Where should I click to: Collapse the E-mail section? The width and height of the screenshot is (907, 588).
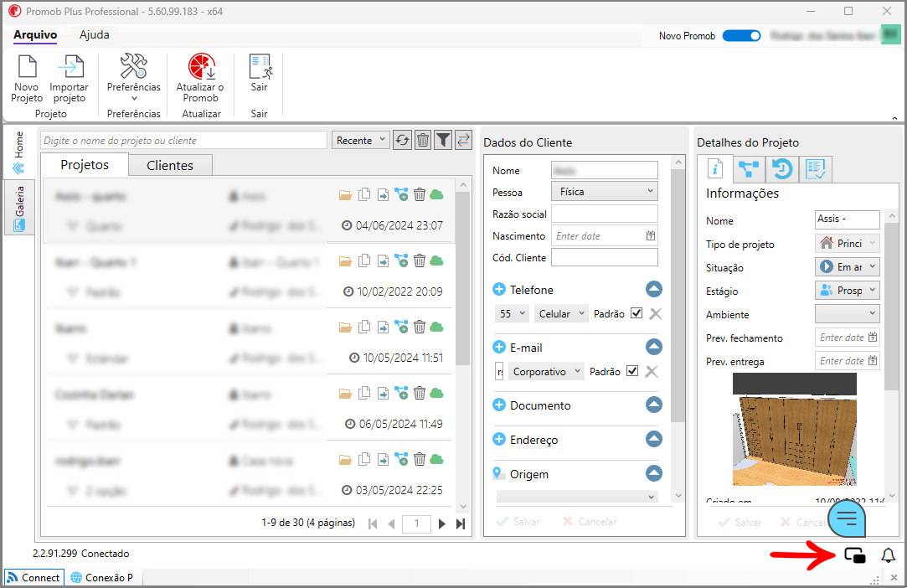653,347
